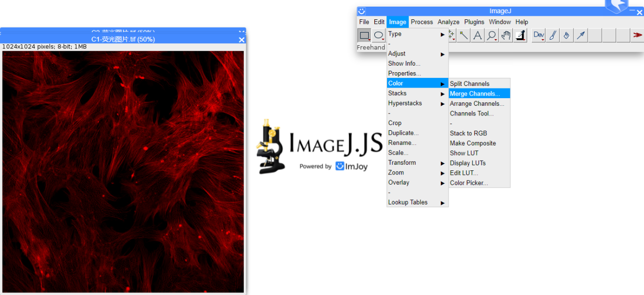
Task: Click the red double-arrow more-tools button
Action: (638, 35)
